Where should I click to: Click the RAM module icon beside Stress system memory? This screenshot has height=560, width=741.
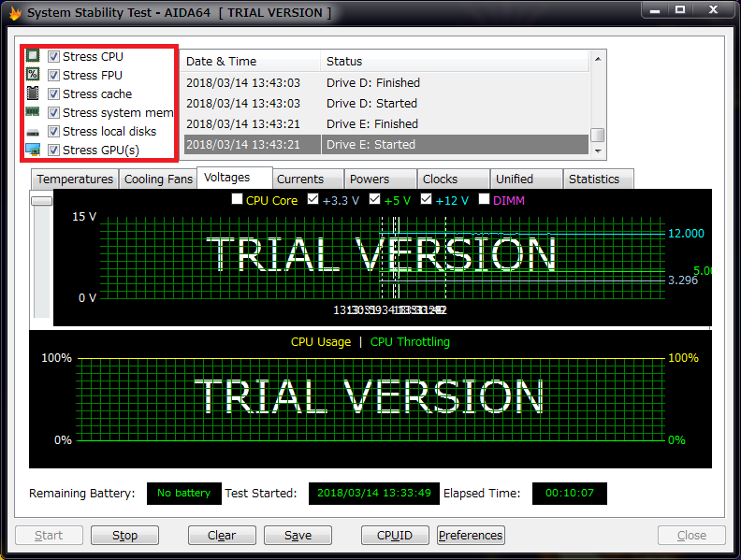coord(33,112)
